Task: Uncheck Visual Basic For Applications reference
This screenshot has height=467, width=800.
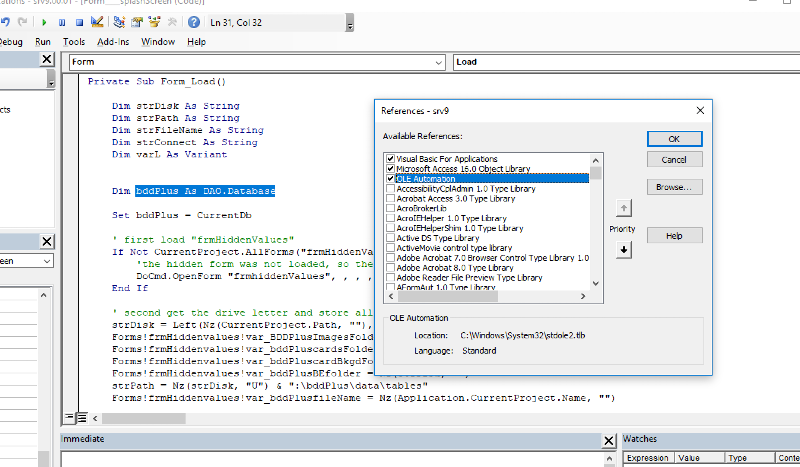Action: pyautogui.click(x=390, y=159)
